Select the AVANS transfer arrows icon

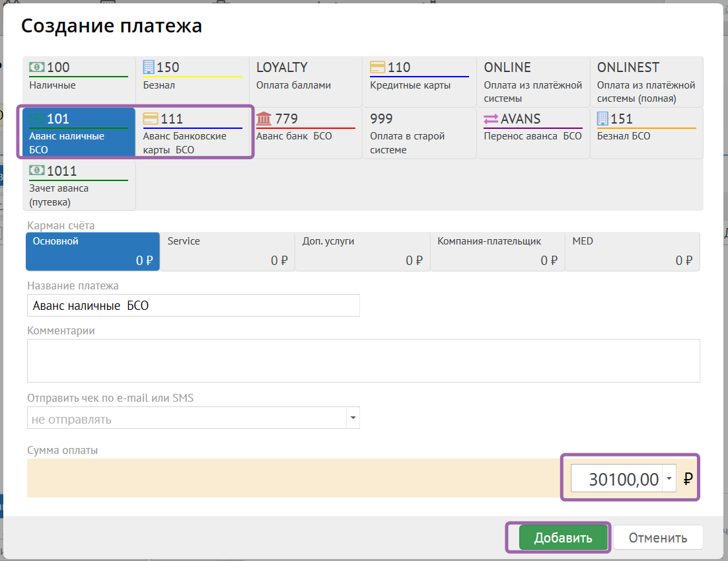click(491, 119)
